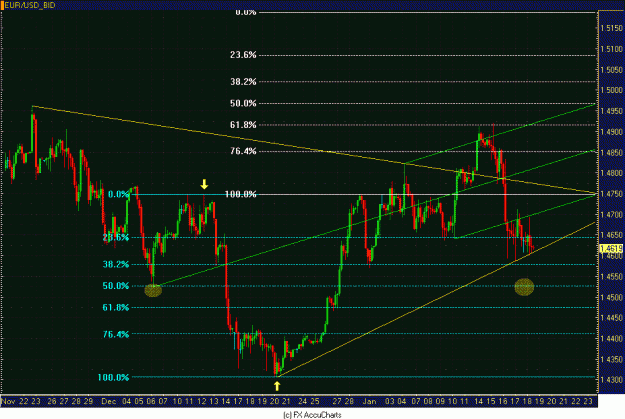Select the white 50.0% Fibonacci label

[x=243, y=103]
